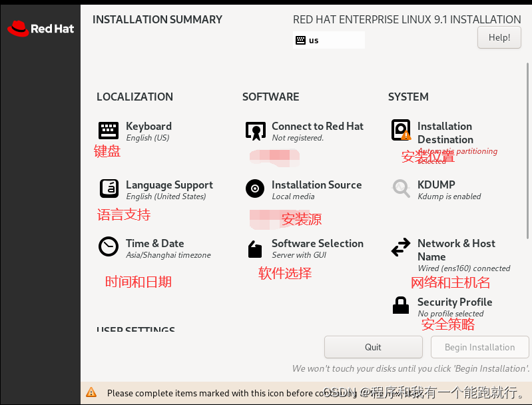Click the Connect to Red Hat title

[x=317, y=127]
